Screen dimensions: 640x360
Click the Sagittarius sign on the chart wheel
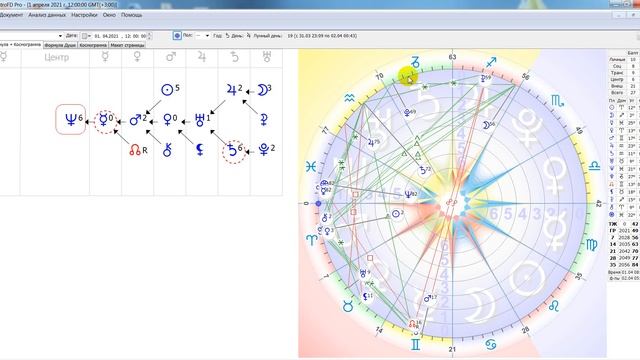click(491, 62)
